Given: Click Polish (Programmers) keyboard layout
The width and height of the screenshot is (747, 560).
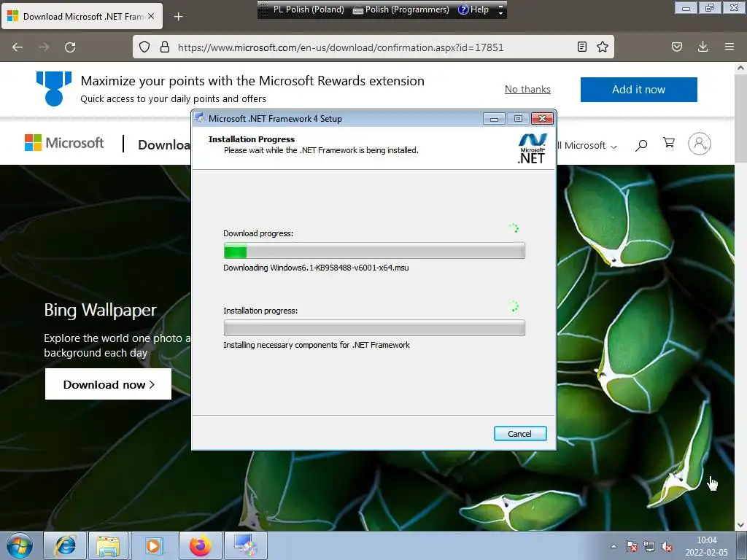Looking at the screenshot, I should [x=401, y=9].
